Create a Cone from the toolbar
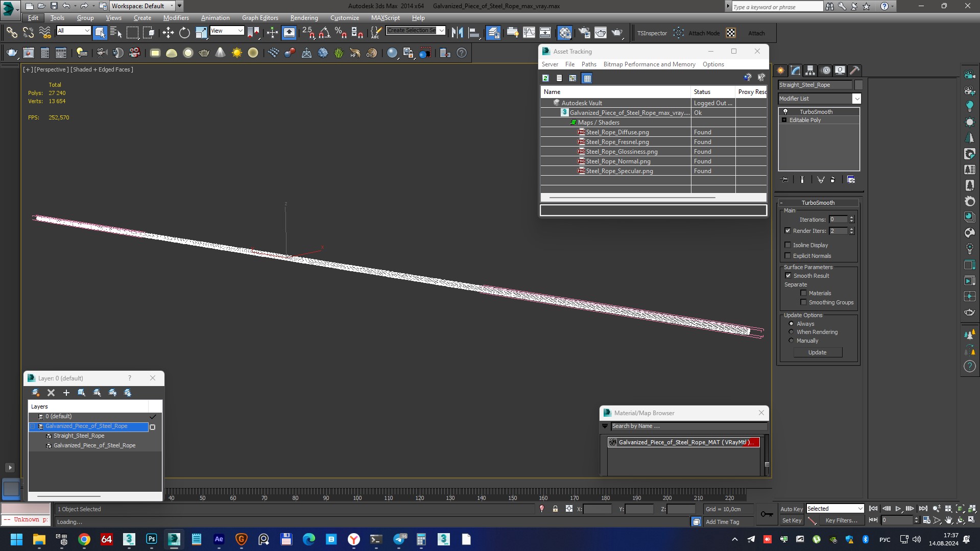This screenshot has height=551, width=980. coord(220,53)
